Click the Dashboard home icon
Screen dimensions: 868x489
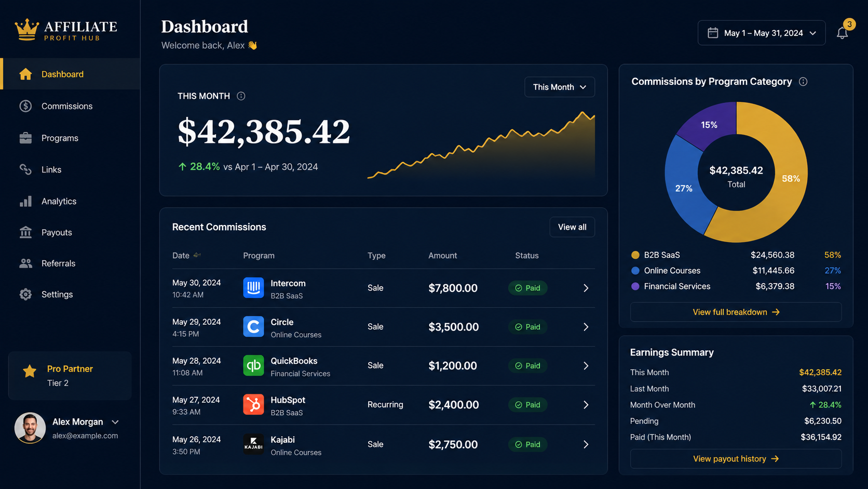[x=25, y=74]
